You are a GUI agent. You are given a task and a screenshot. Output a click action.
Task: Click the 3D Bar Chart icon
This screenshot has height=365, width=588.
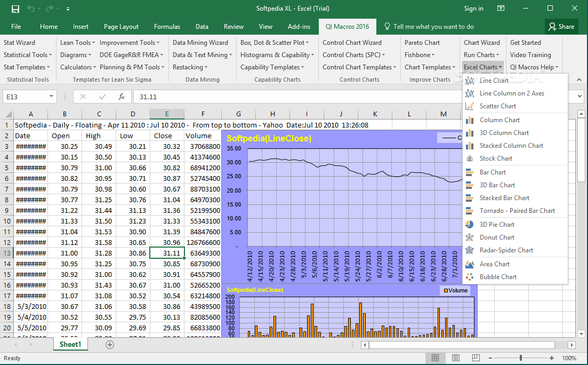[x=470, y=185]
